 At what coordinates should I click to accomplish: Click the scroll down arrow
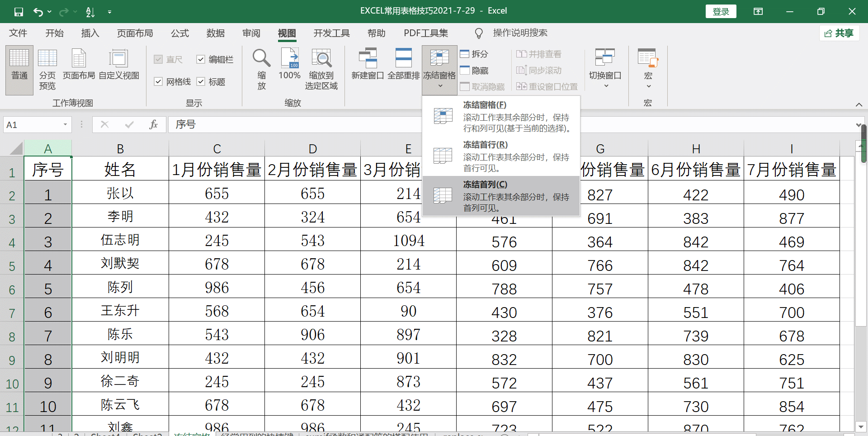click(861, 427)
